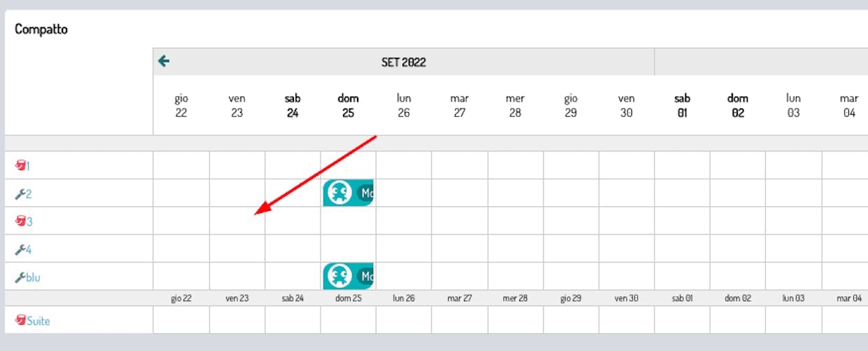Image resolution: width=868 pixels, height=351 pixels.
Task: Open the maintenance block in room blu
Action: (x=349, y=276)
